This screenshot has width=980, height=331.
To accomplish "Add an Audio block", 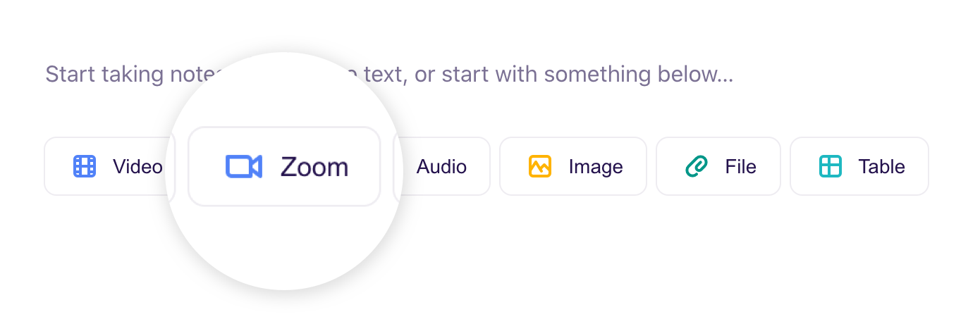I will pos(441,166).
